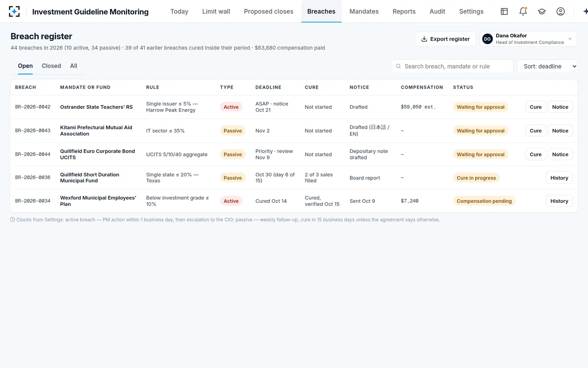588x368 pixels.
Task: Open the Limit wall tab
Action: [x=216, y=11]
